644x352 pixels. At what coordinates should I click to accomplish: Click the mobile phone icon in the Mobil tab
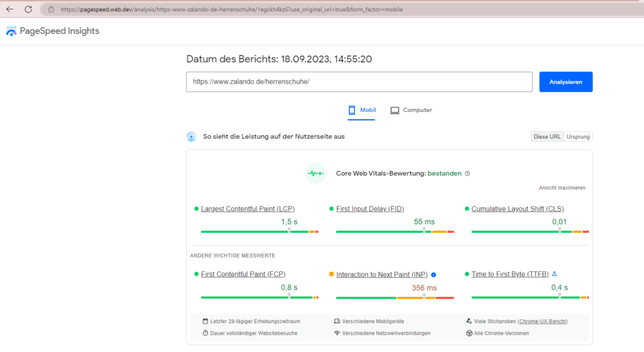tap(352, 110)
